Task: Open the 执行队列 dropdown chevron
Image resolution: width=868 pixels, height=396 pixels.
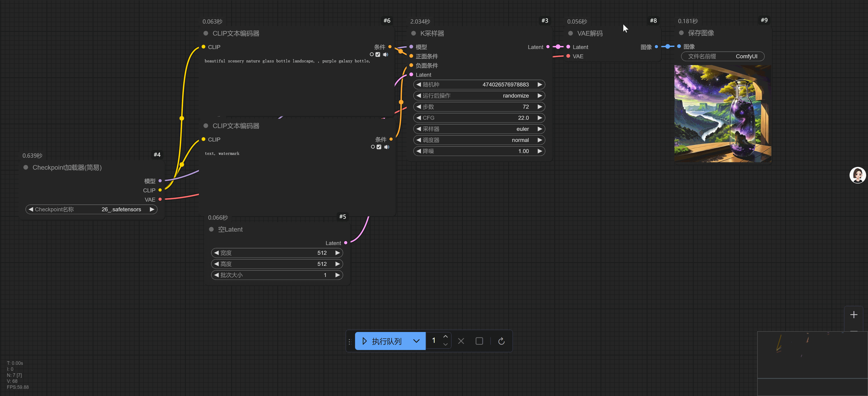Action: point(416,341)
